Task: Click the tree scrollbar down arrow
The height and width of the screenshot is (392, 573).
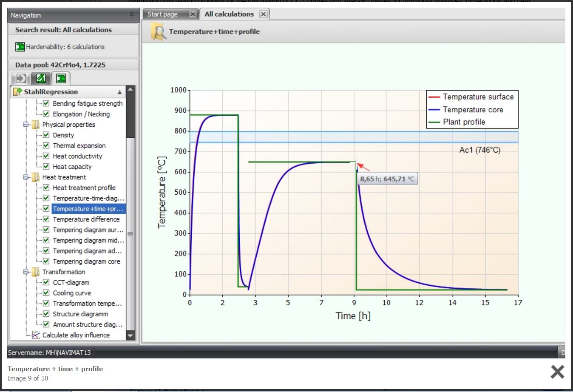Action: [130, 336]
